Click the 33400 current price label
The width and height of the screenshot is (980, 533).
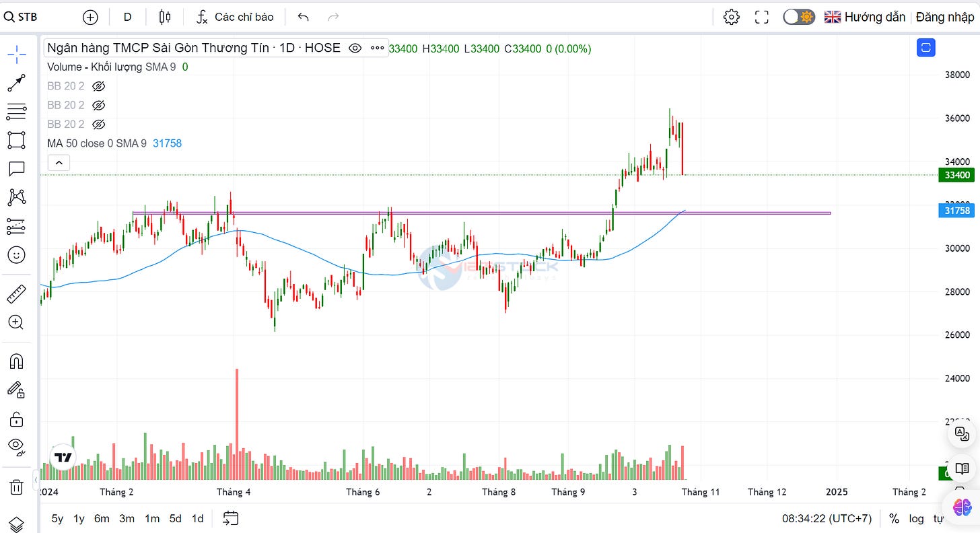tap(956, 175)
